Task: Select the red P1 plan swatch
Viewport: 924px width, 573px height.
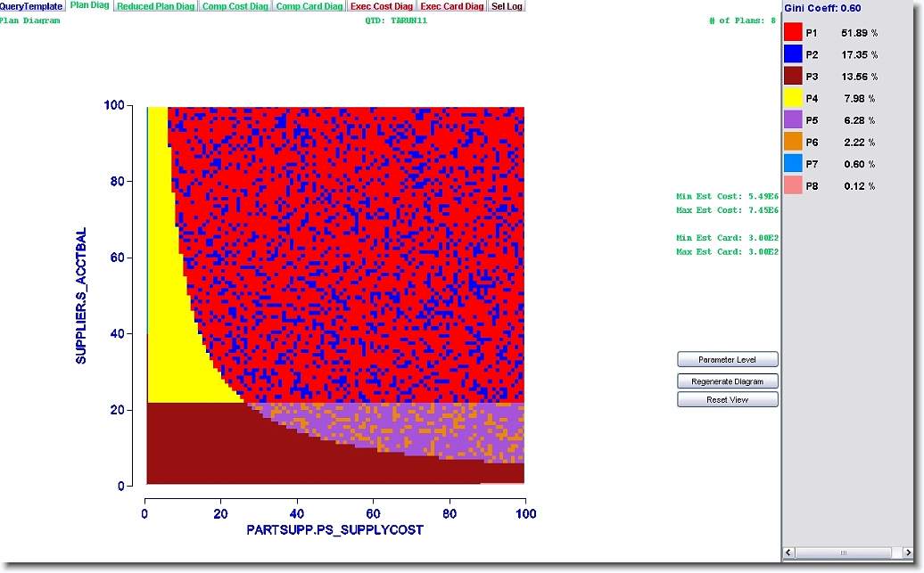Action: pos(793,33)
